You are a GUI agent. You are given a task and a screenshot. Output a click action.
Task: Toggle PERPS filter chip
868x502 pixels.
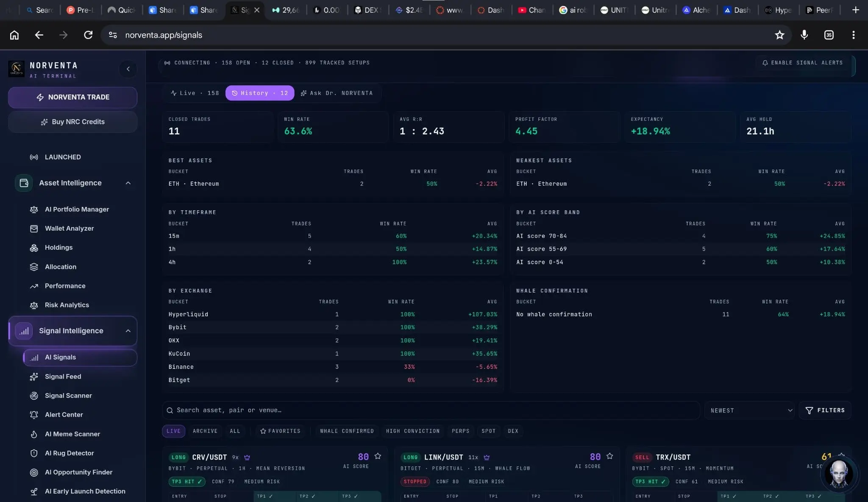(x=461, y=431)
